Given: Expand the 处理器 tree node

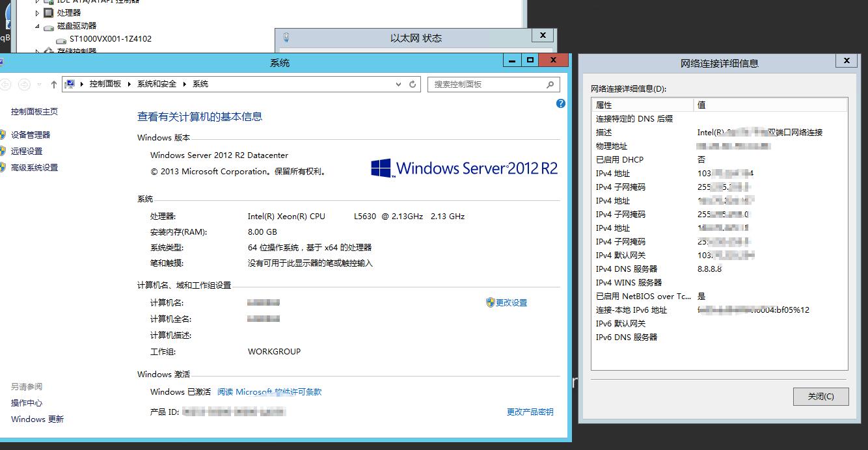Looking at the screenshot, I should click(37, 12).
